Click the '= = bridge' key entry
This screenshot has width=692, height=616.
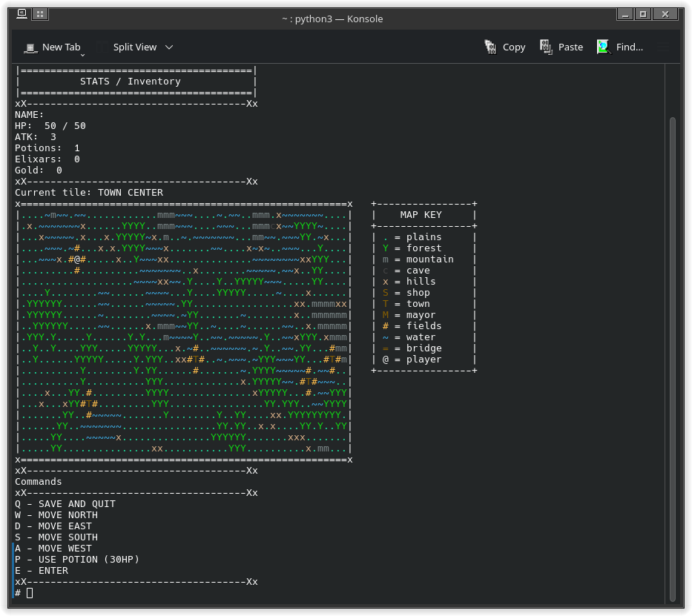pos(412,348)
